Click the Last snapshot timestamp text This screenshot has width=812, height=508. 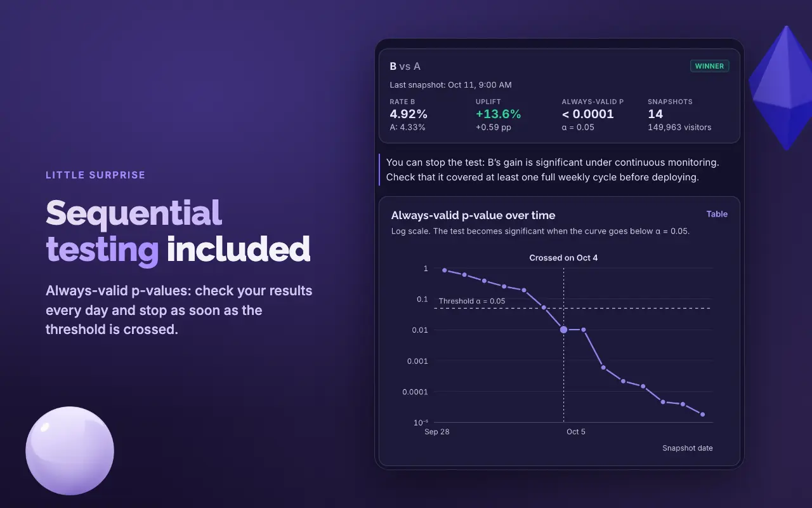450,84
